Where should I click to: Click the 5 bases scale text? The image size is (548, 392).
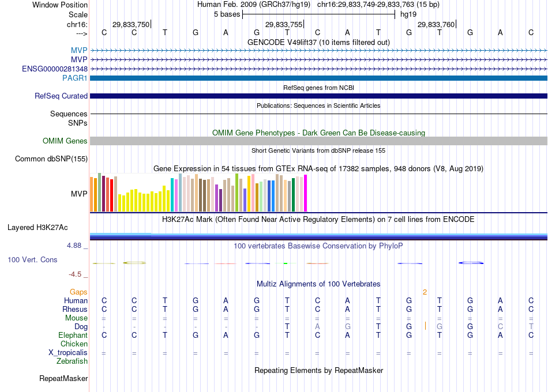[x=227, y=14]
